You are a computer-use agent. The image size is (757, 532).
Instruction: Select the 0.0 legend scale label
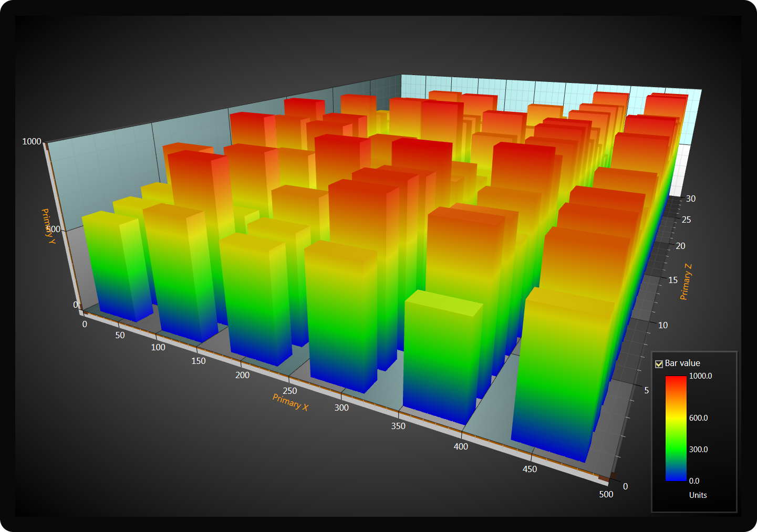694,481
